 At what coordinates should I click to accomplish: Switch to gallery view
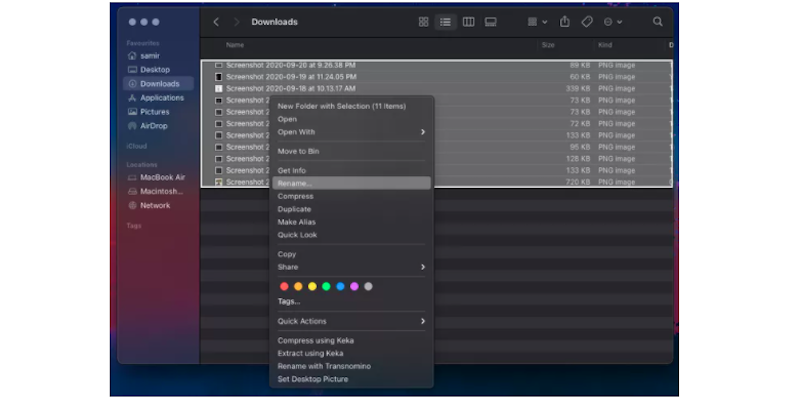click(x=491, y=22)
